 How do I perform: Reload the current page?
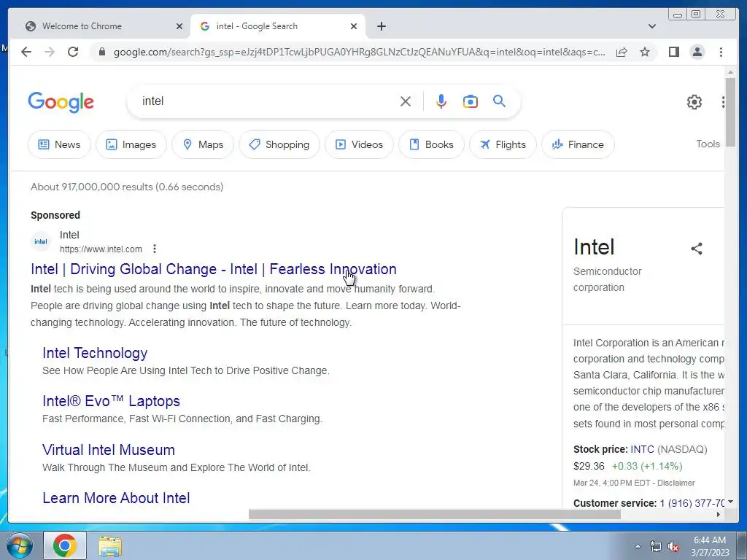click(x=73, y=52)
